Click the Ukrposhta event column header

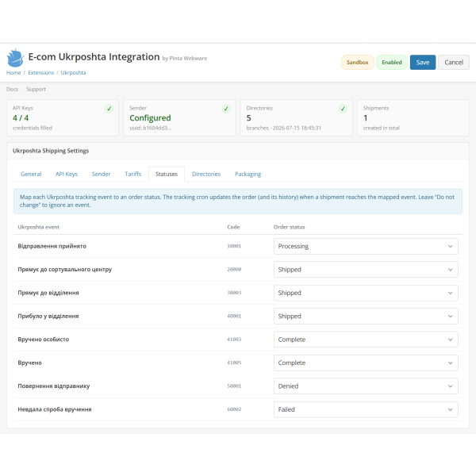39,227
